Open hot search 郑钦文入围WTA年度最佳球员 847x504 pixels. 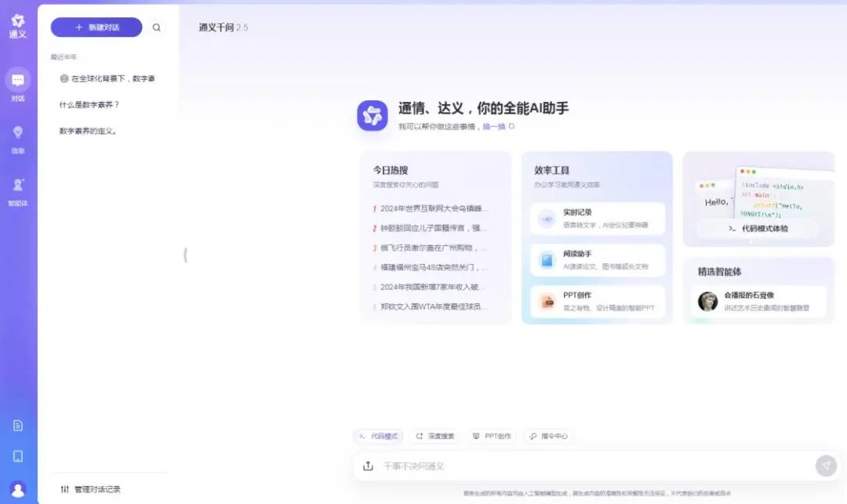[431, 306]
